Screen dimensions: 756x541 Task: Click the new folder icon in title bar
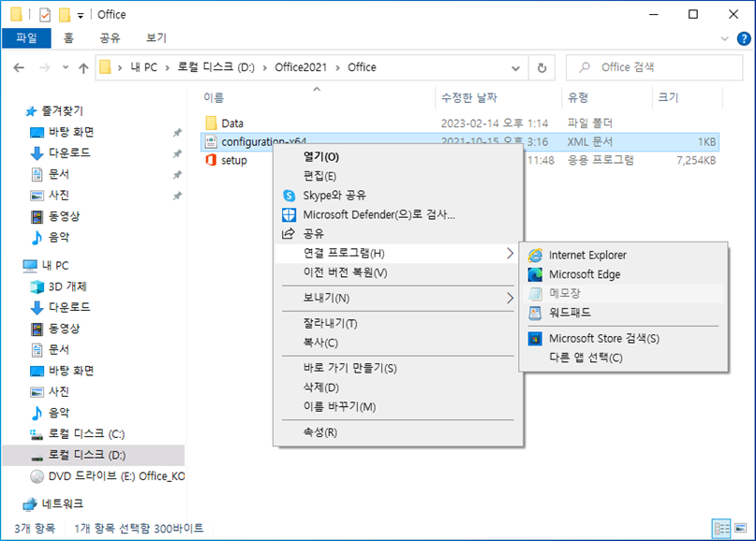point(65,15)
